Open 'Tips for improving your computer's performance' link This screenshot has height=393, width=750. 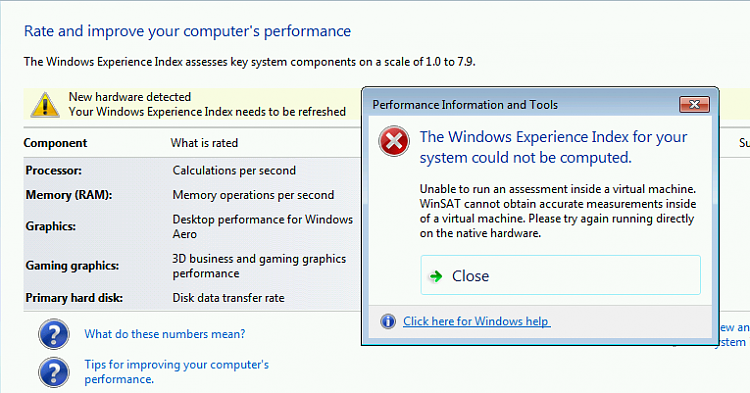(x=176, y=371)
